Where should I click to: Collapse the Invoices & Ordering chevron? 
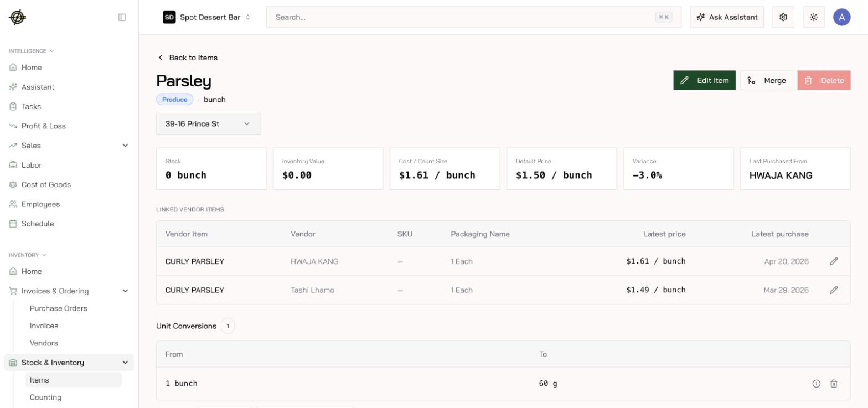pos(125,291)
